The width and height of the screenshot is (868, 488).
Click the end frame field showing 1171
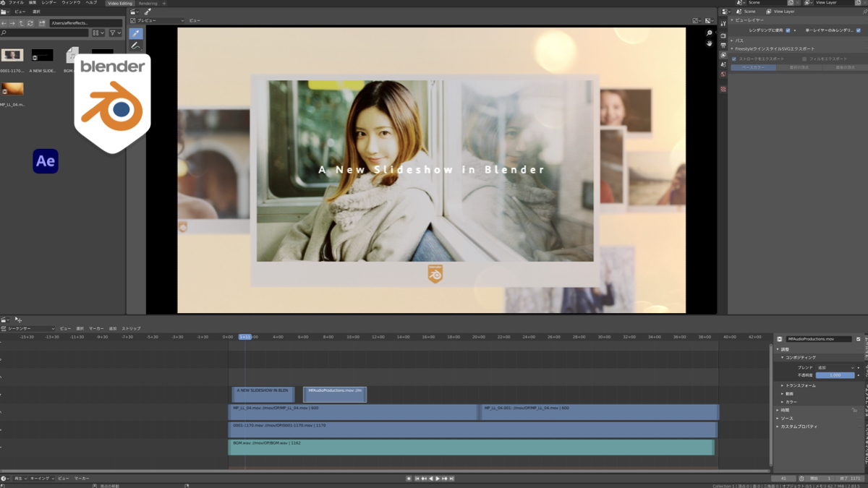851,479
